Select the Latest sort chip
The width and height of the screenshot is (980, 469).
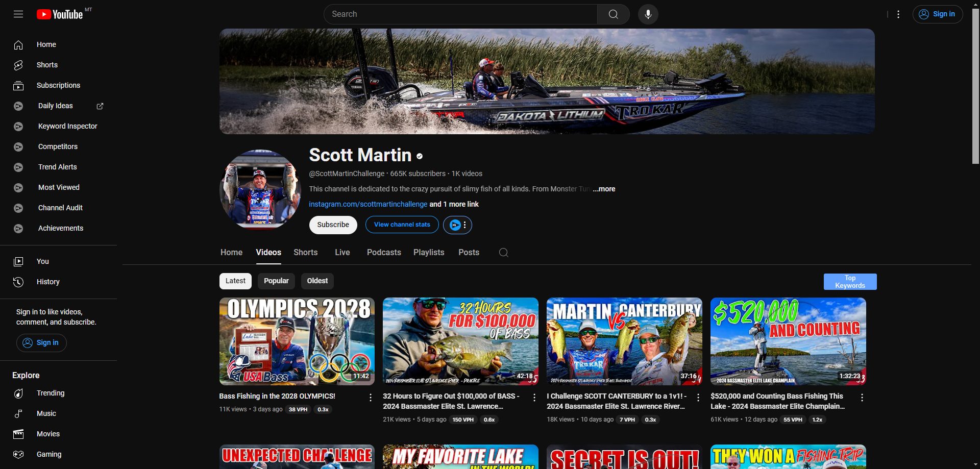pyautogui.click(x=235, y=281)
